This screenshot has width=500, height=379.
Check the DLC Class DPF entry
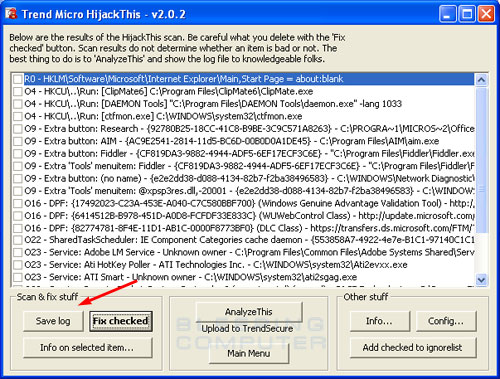(18, 228)
